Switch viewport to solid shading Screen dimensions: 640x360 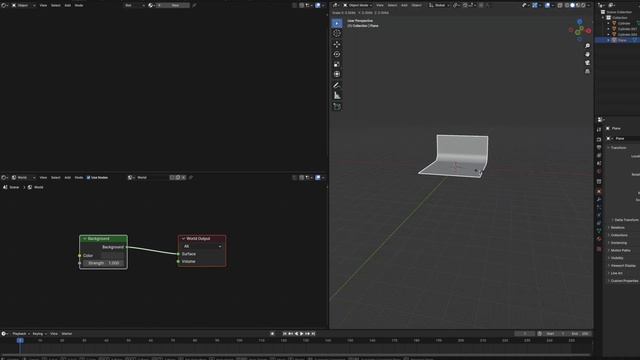click(x=572, y=5)
